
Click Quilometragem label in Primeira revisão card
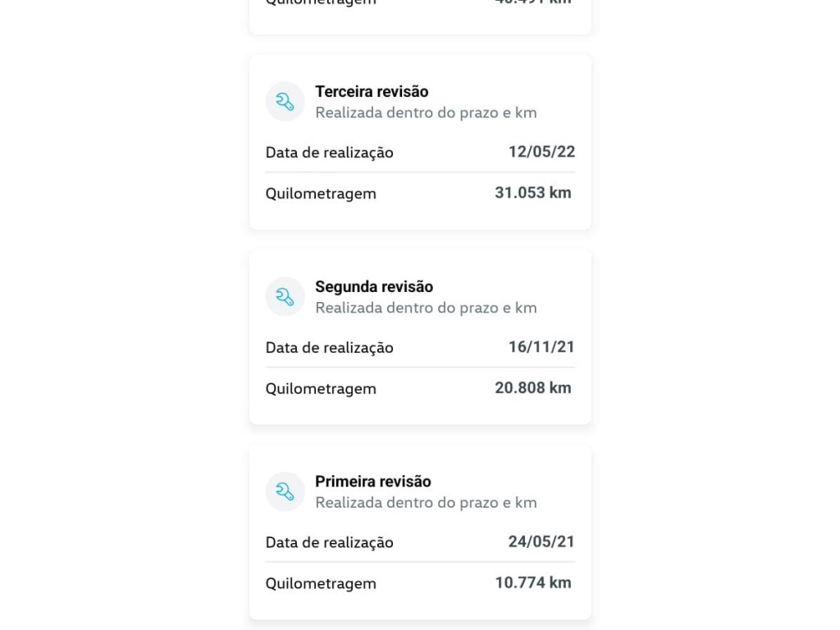click(x=321, y=584)
